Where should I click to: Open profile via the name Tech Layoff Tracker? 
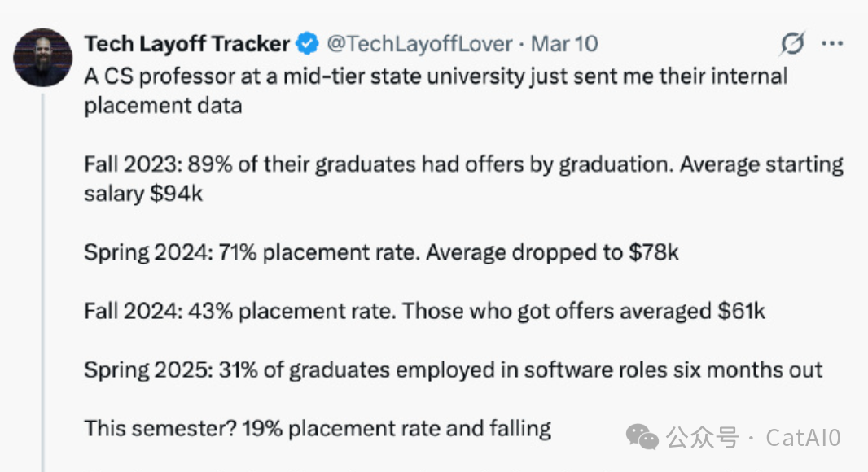pyautogui.click(x=187, y=44)
